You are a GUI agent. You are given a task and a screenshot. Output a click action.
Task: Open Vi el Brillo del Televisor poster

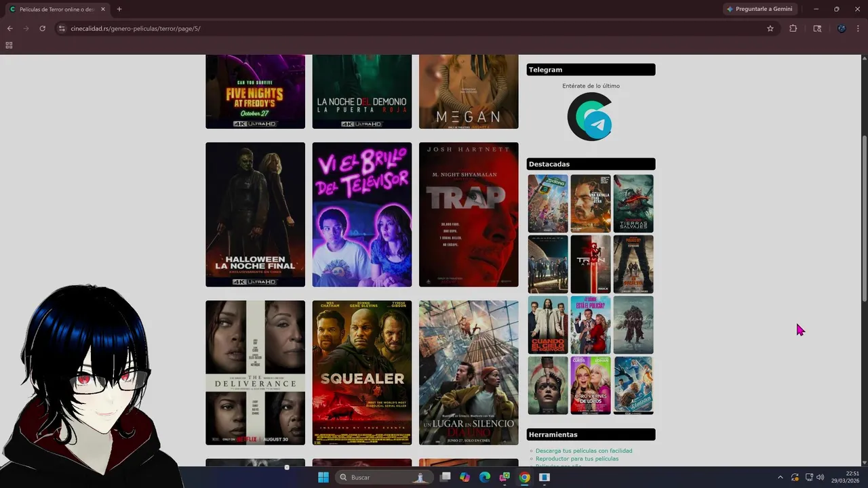361,214
